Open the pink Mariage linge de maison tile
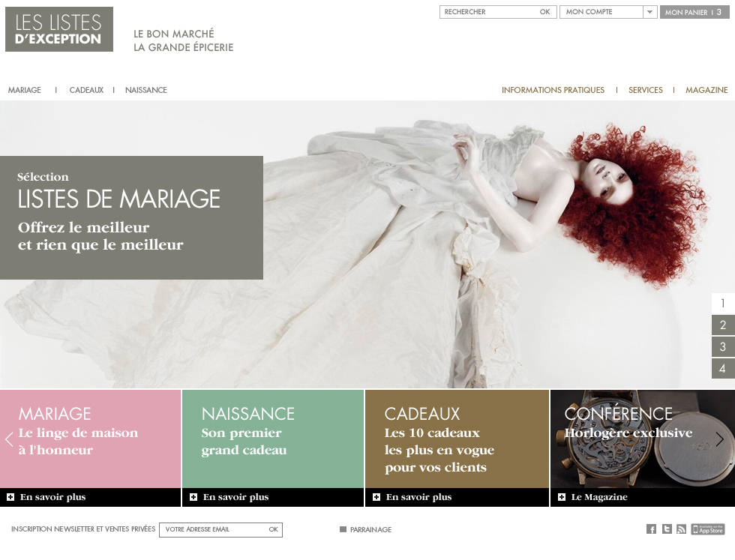Screen dimensions: 735x560 (90, 439)
